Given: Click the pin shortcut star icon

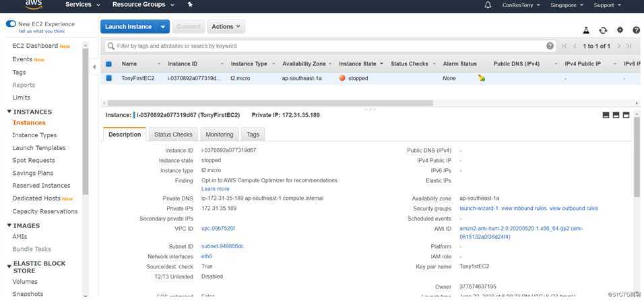Looking at the screenshot, I should click(x=190, y=5).
